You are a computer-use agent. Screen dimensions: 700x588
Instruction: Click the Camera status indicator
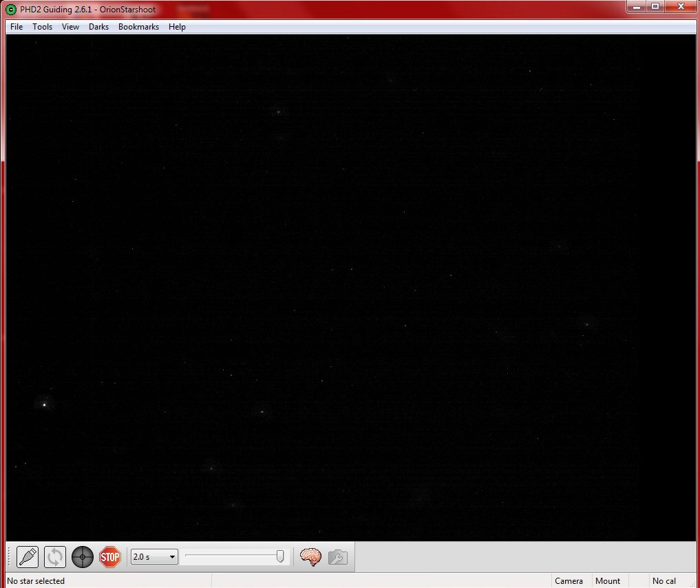(x=569, y=581)
